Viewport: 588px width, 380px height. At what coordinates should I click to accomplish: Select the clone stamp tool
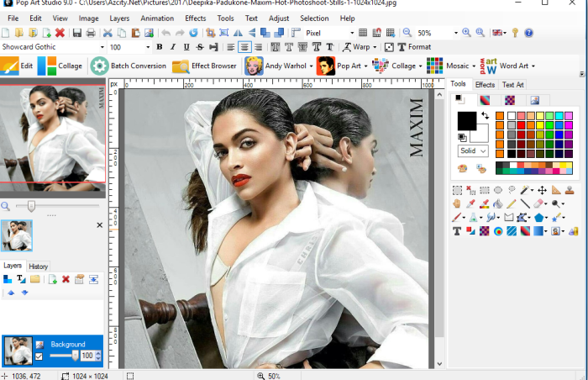[x=570, y=190]
